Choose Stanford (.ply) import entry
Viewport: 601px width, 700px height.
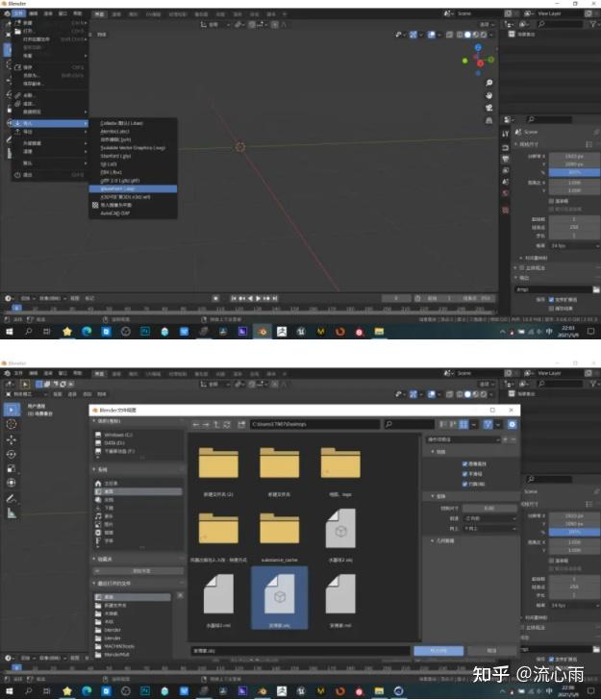133,156
